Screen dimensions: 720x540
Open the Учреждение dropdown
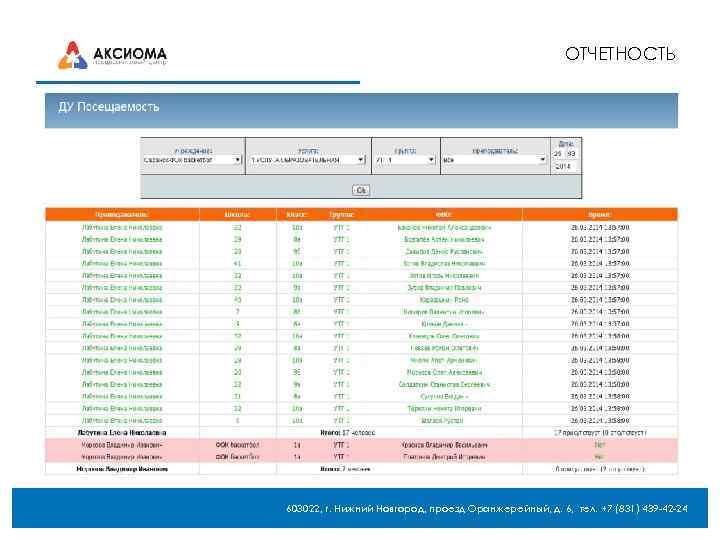pyautogui.click(x=192, y=160)
